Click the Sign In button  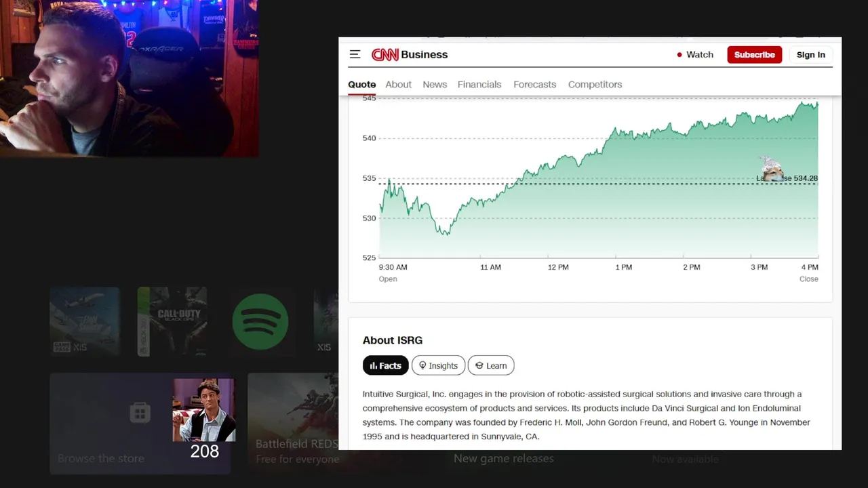tap(811, 55)
